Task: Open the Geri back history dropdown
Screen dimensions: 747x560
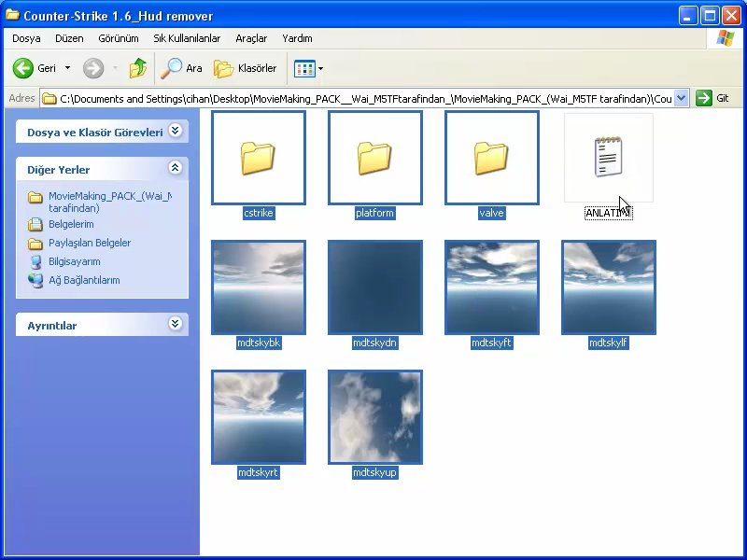Action: click(x=67, y=68)
